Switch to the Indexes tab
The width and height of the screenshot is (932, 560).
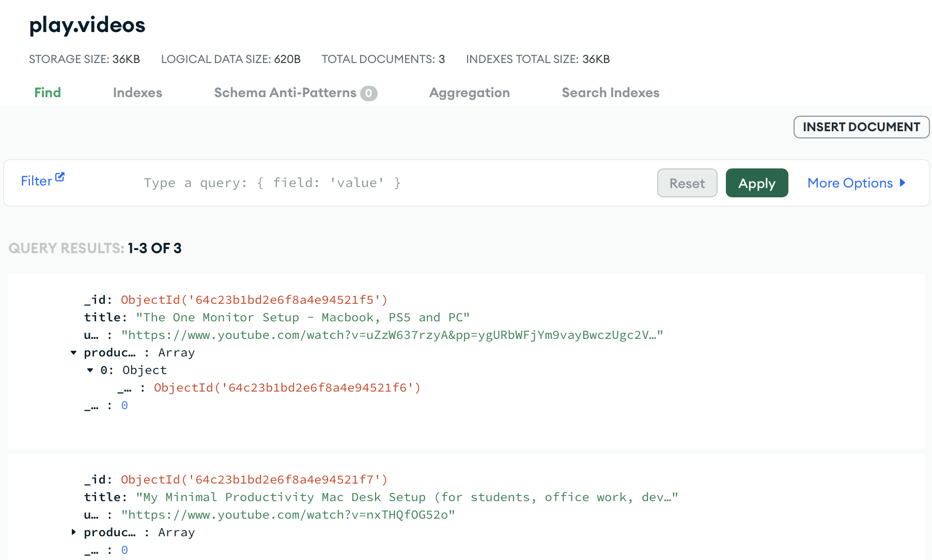click(x=137, y=93)
